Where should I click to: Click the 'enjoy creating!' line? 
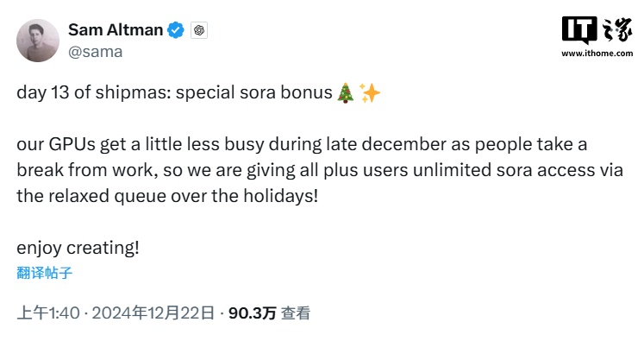(78, 248)
